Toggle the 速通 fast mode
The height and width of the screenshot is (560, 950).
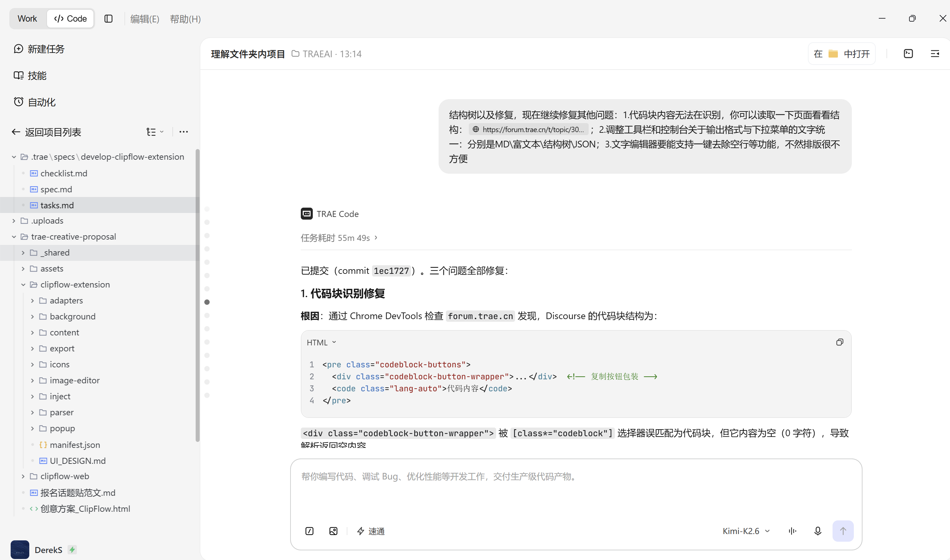(371, 531)
